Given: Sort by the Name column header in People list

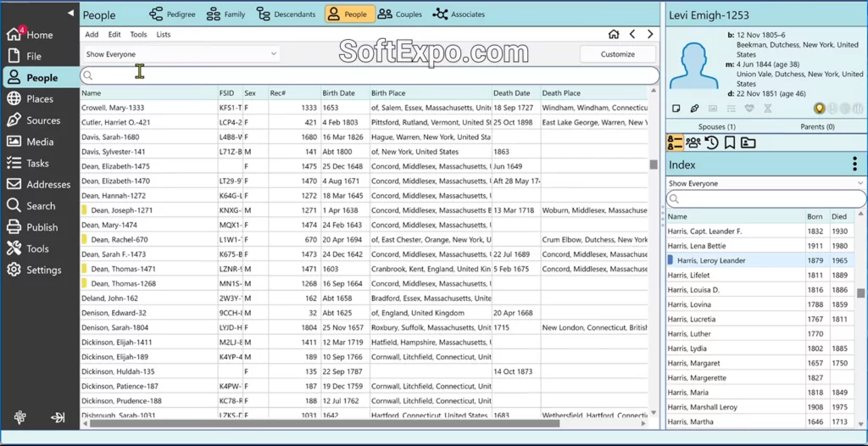Looking at the screenshot, I should 149,93.
